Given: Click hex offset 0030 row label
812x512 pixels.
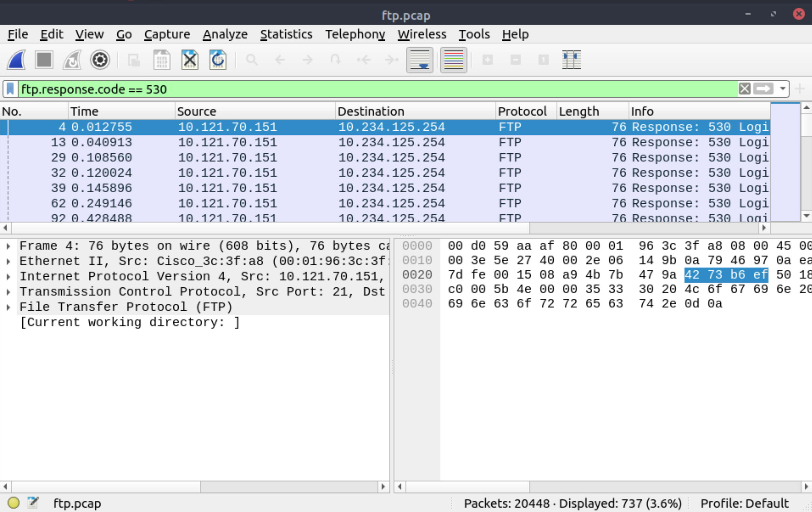Looking at the screenshot, I should [417, 289].
